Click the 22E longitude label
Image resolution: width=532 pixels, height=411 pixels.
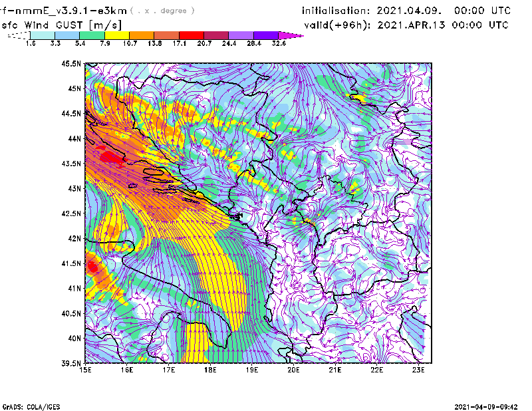click(x=377, y=370)
